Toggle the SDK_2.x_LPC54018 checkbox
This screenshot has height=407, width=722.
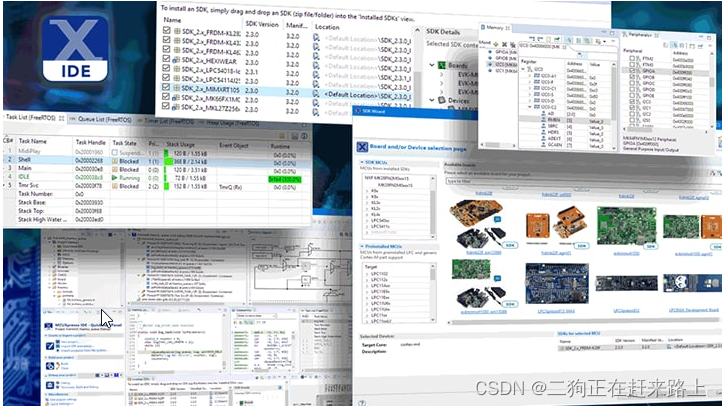(166, 69)
